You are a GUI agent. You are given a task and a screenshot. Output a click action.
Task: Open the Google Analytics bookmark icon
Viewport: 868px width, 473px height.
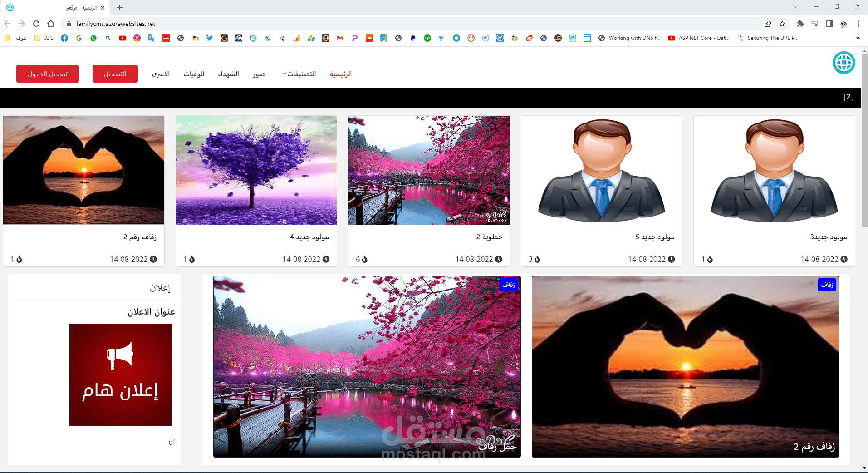pyautogui.click(x=297, y=38)
